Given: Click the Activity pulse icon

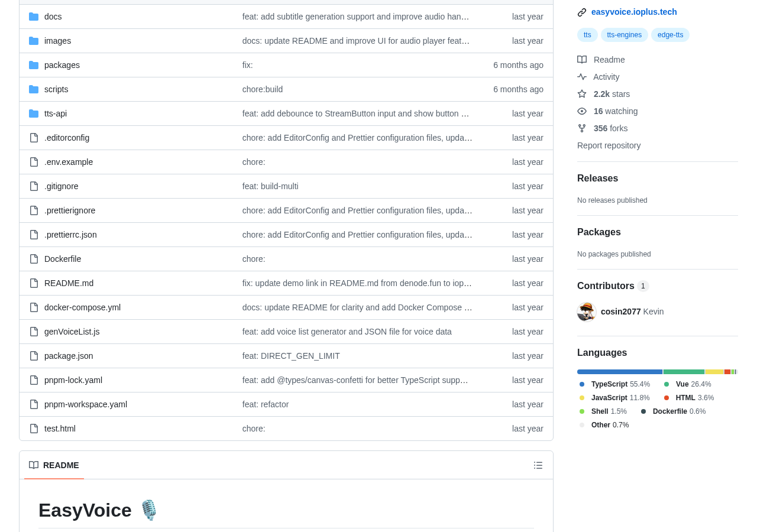Looking at the screenshot, I should click(582, 77).
